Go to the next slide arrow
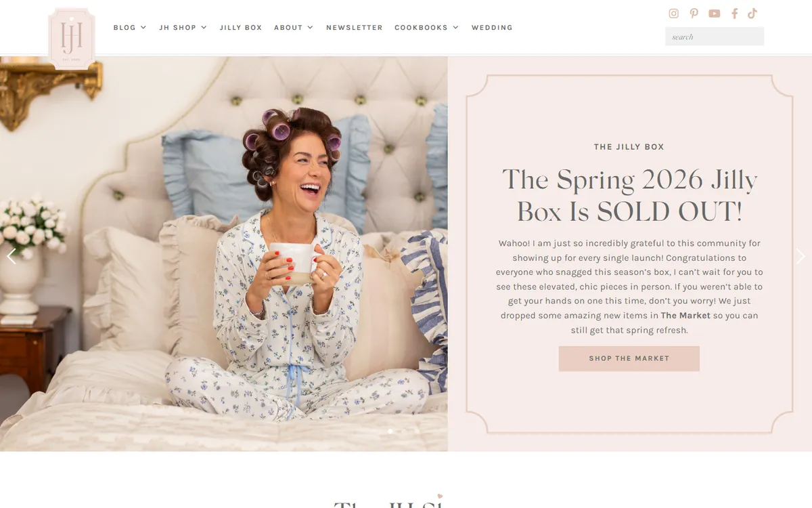Screen dimensions: 812x508 point(800,256)
